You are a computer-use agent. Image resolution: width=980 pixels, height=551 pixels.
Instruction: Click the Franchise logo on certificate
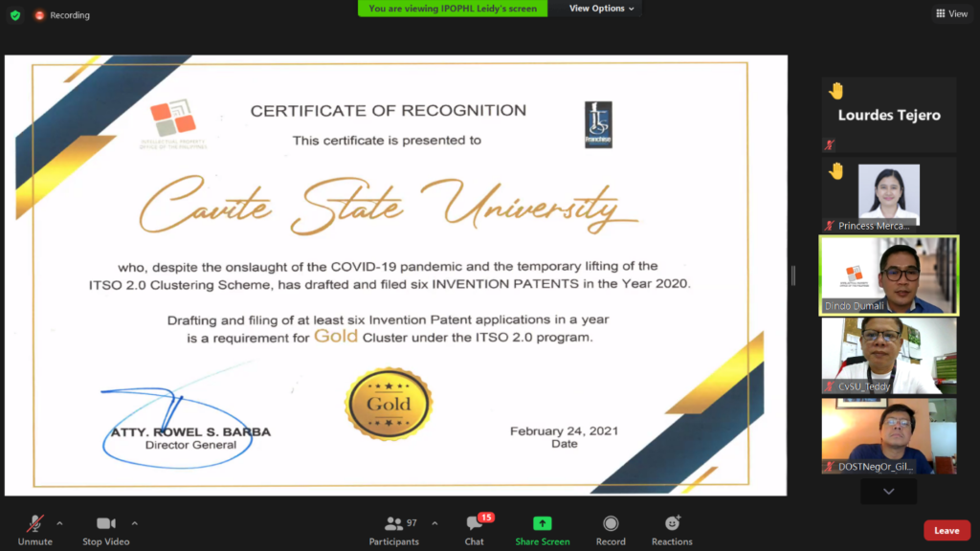[598, 124]
